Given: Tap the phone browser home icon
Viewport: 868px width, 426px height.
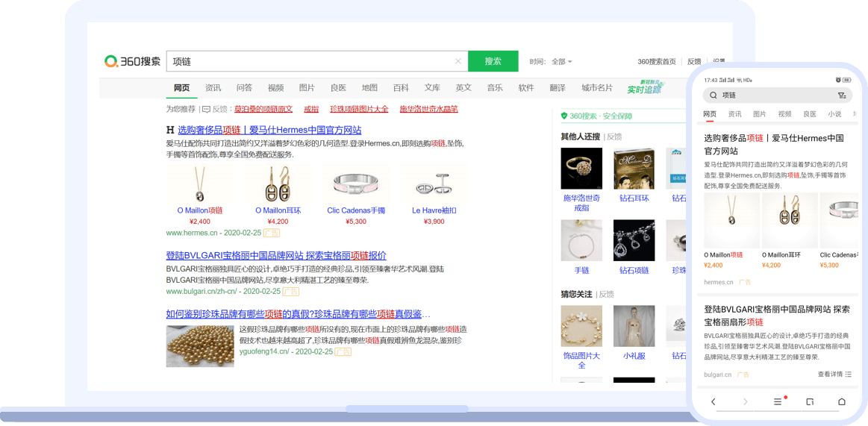Looking at the screenshot, I should coord(841,401).
